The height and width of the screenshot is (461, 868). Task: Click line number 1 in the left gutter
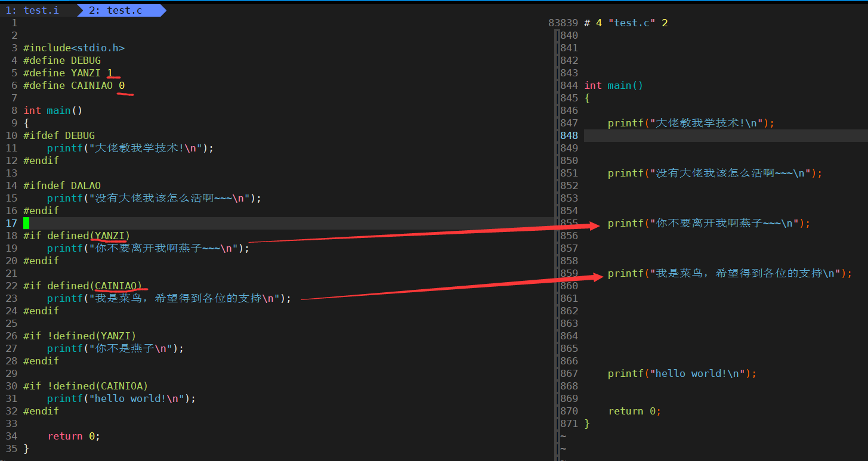(14, 23)
